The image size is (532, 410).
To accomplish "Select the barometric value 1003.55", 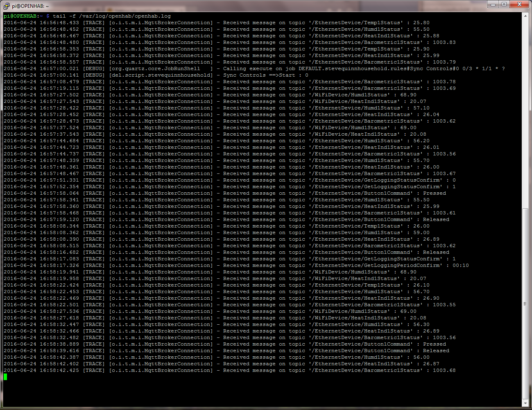I will 444,305.
